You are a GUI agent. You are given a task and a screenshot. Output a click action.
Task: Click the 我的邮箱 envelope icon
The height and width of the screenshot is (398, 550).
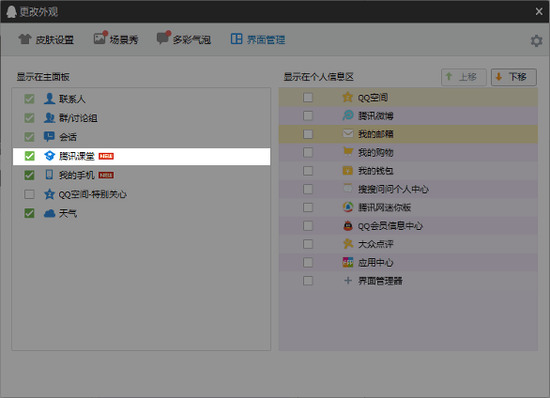[348, 134]
